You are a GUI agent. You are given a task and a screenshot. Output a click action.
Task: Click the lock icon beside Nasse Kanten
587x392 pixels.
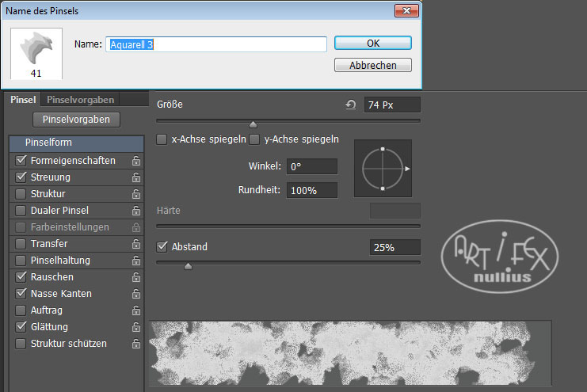coord(136,294)
